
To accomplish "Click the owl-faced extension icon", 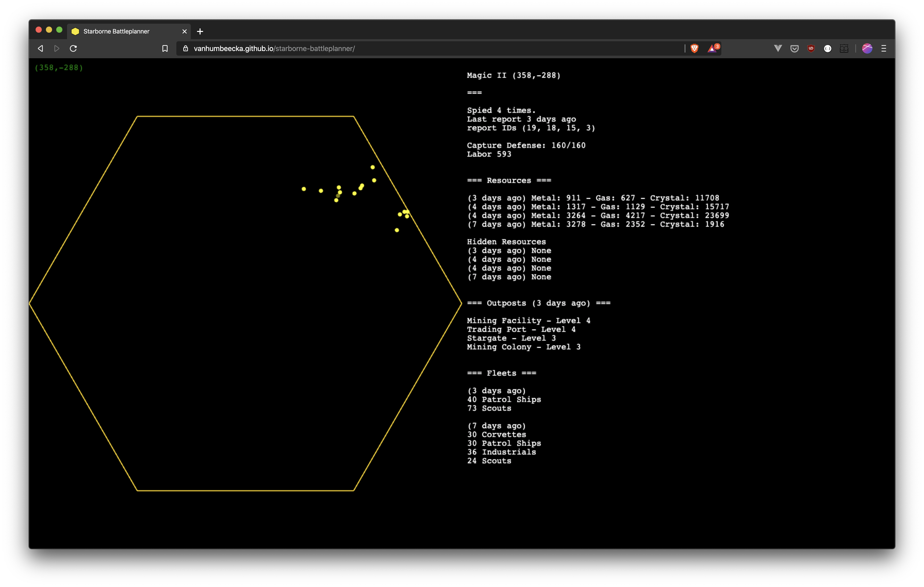I will click(844, 48).
